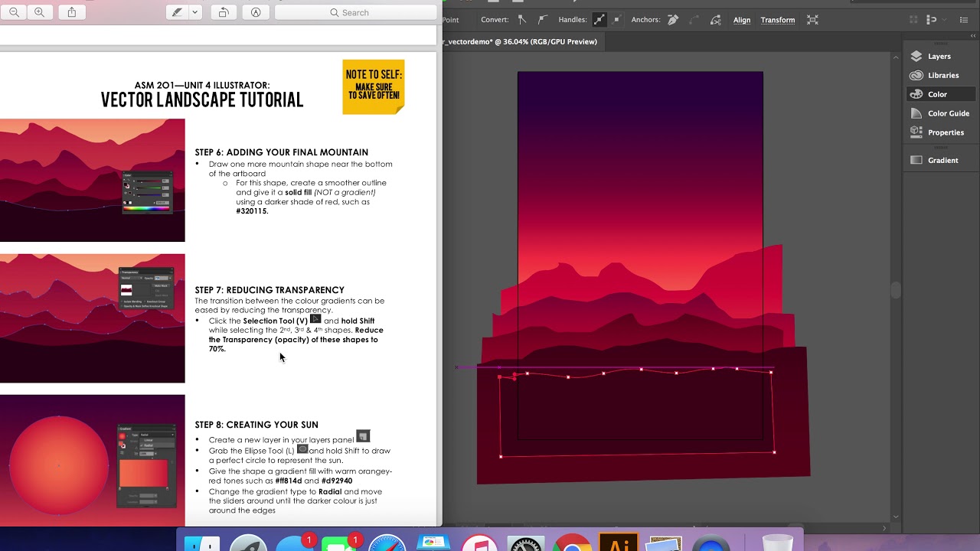980x551 pixels.
Task: Cut path at selected anchor points
Action: click(x=715, y=20)
